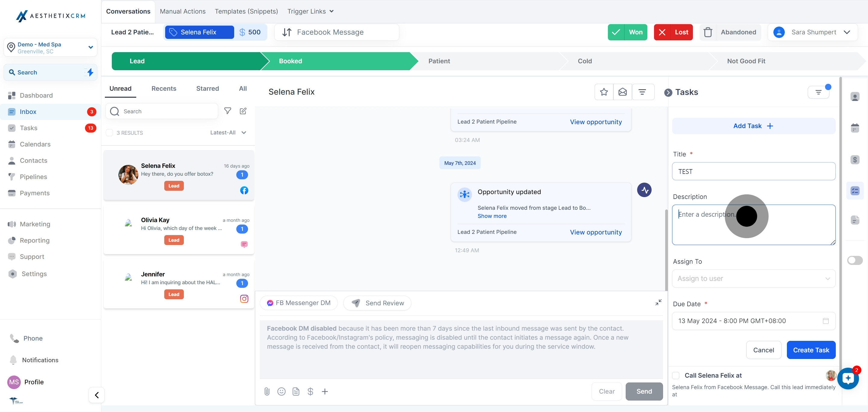Open the Manual Actions tab
The image size is (868, 412).
(x=183, y=11)
